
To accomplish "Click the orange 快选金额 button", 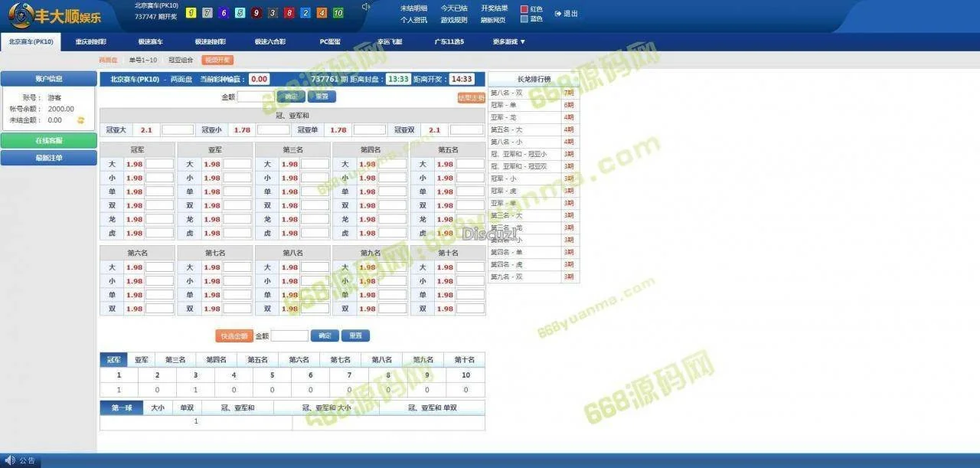I will click(x=234, y=335).
